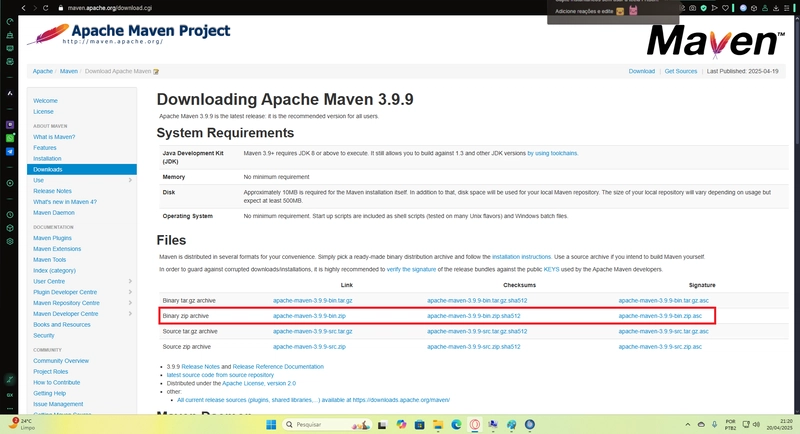
Task: Download apache-maven-3.9.9-bin.zip link
Action: 309,316
